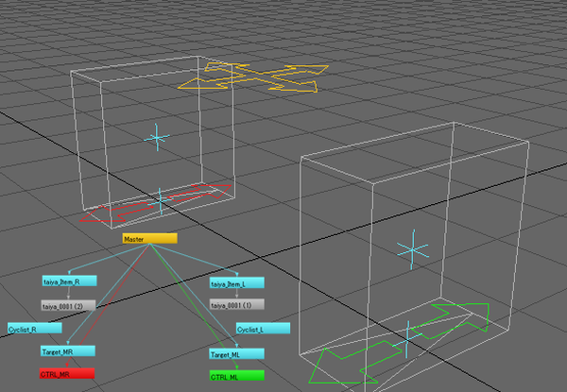Select the taiya_Item_L node
The image size is (567, 392).
click(x=237, y=282)
